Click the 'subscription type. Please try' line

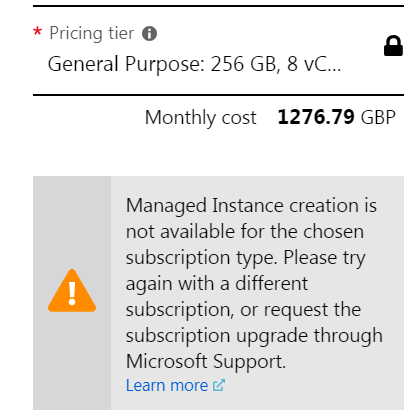[x=246, y=258]
